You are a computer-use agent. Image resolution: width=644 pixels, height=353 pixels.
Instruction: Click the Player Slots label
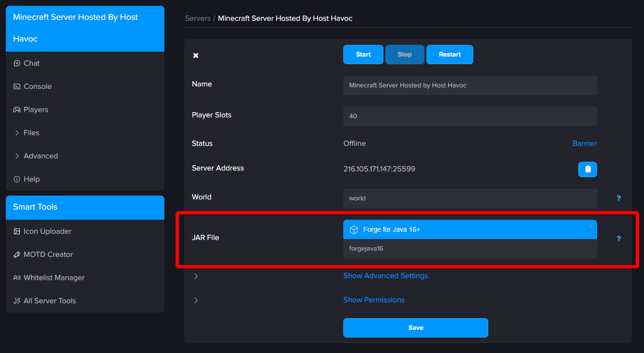click(x=212, y=115)
